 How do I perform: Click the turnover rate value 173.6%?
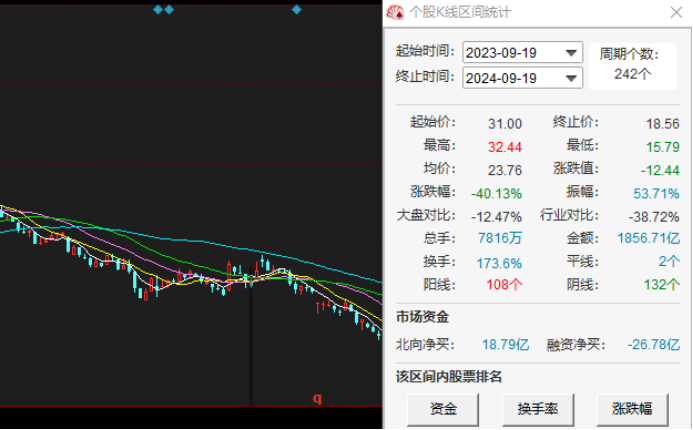[499, 263]
